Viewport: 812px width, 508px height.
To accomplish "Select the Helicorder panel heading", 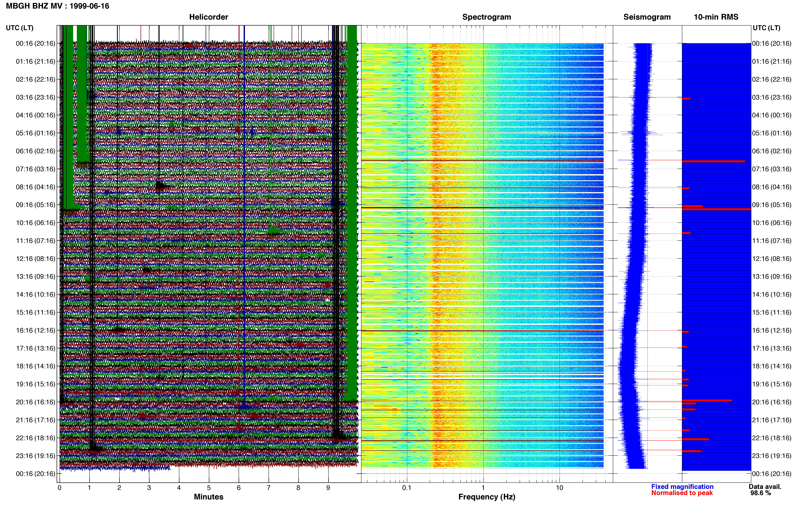I will tap(209, 17).
